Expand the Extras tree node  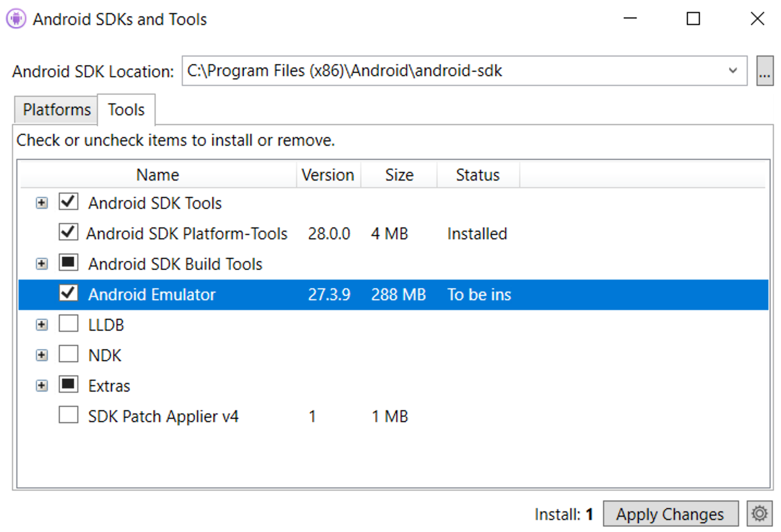click(x=41, y=386)
